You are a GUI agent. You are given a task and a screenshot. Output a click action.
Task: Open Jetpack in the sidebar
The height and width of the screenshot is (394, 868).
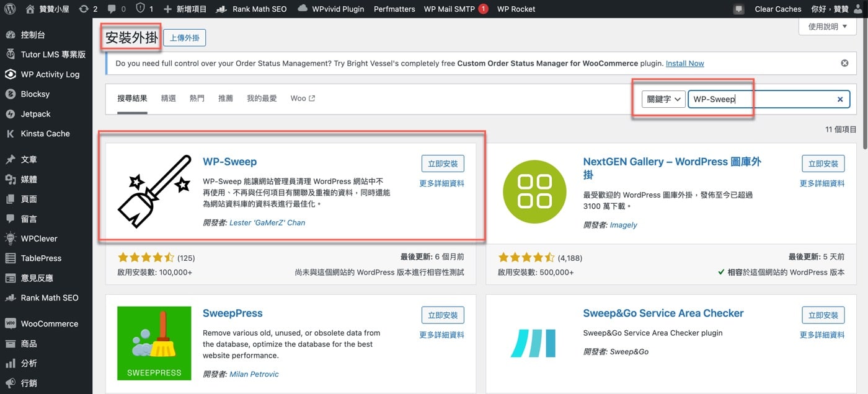coord(46,114)
